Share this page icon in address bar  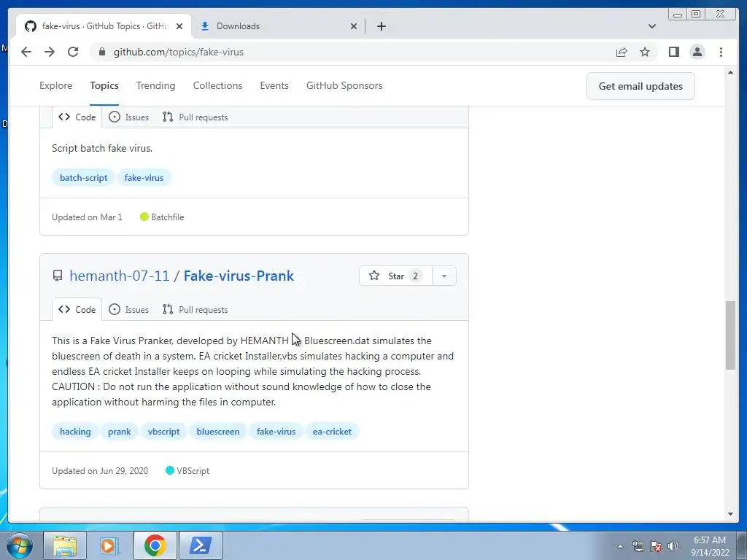pyautogui.click(x=622, y=52)
